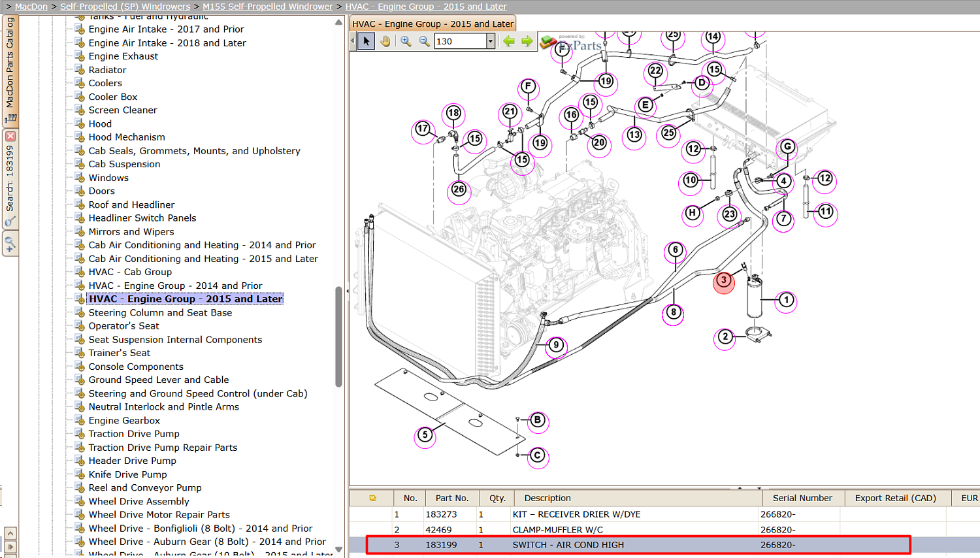
Task: Open HVAC - Engine Group - 2014 and Prior
Action: 175,286
